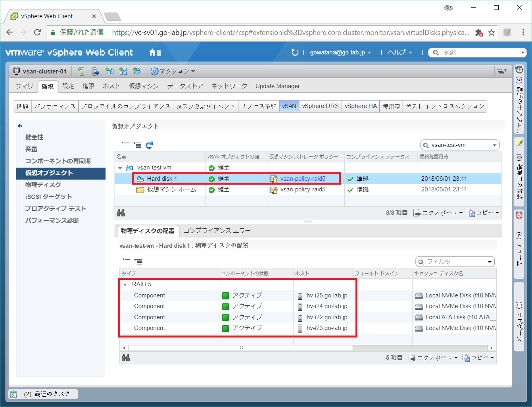
Task: Collapse all in the physical disk placement toolbar
Action: click(126, 260)
